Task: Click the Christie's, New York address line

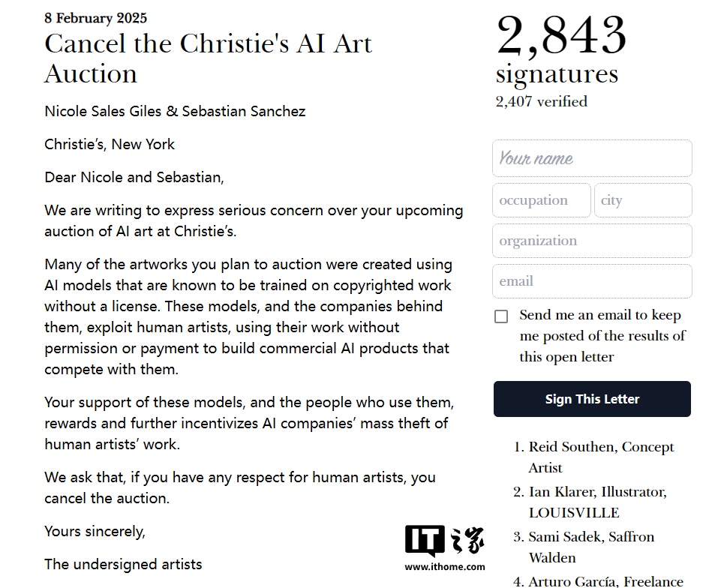Action: tap(110, 145)
